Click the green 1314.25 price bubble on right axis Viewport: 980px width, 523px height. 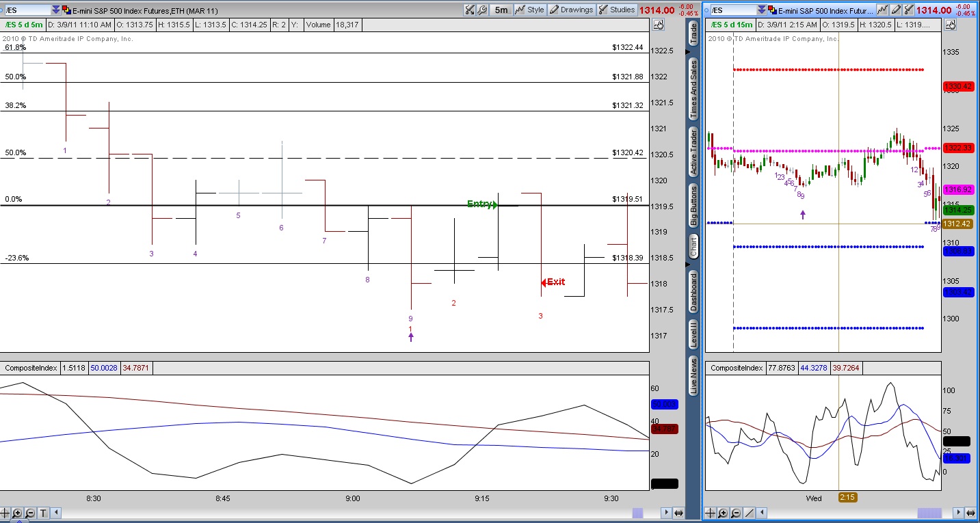pyautogui.click(x=958, y=211)
